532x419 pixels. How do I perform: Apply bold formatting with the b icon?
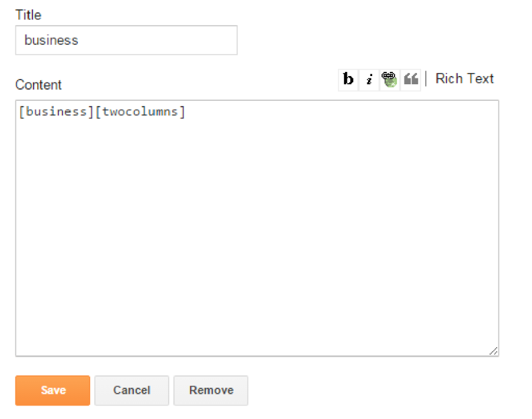[347, 79]
